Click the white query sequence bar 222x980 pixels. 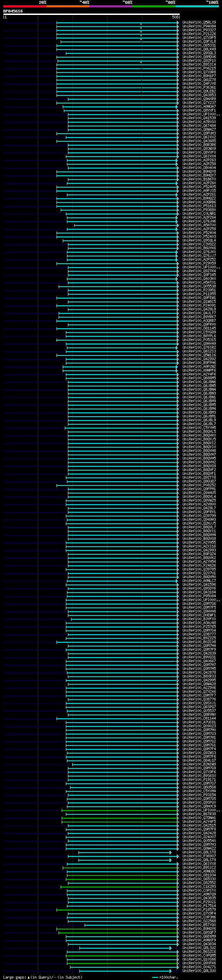coord(92,14)
